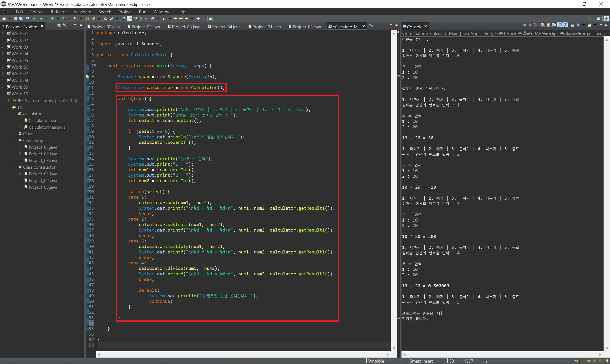Click the Pin Console icon

[573, 25]
